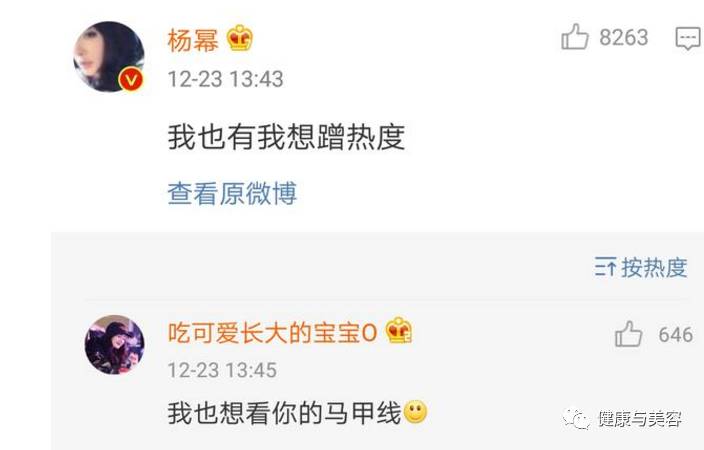Image resolution: width=704 pixels, height=450 pixels.
Task: Like the comment by 吃可爱长大的宝宝0
Action: [628, 334]
